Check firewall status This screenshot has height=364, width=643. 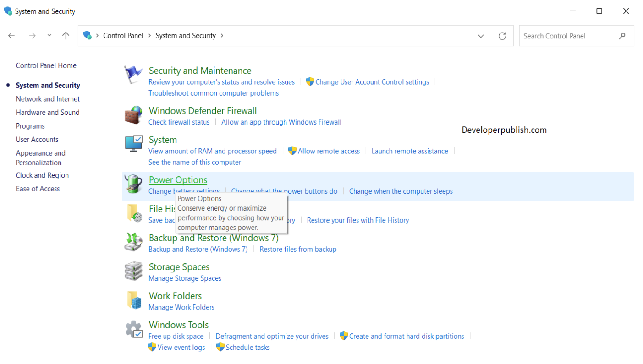tap(179, 122)
